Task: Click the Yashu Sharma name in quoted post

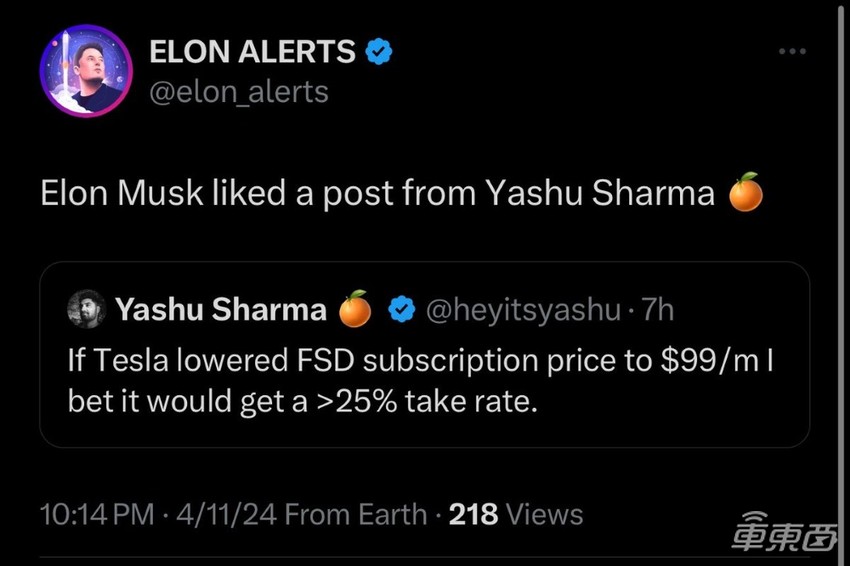Action: (221, 310)
